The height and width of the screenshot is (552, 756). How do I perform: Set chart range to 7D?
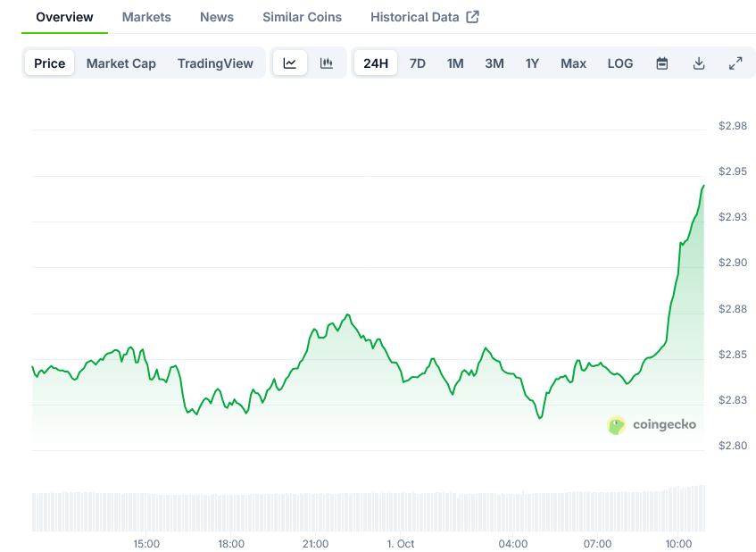coord(417,63)
